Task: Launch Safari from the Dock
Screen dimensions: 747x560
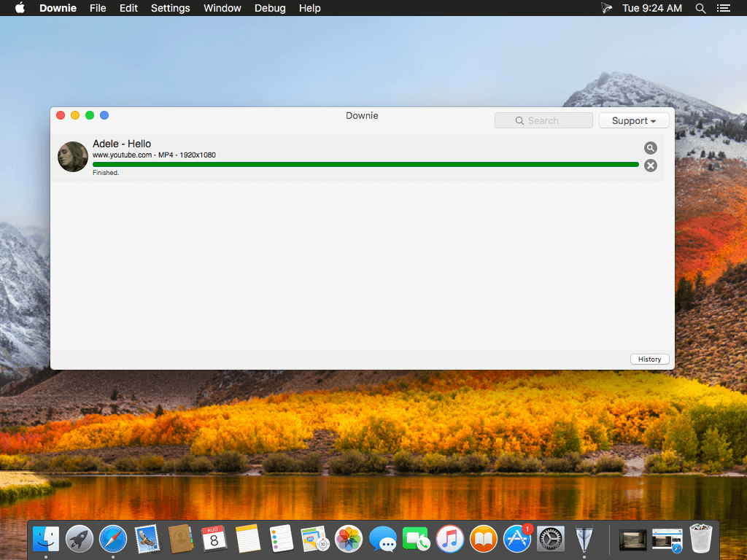Action: (113, 539)
